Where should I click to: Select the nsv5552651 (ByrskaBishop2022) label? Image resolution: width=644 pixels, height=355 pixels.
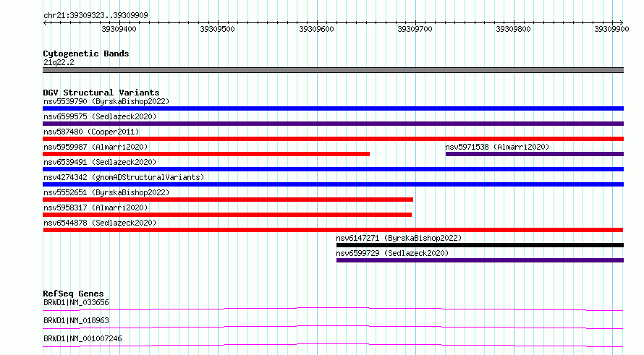[106, 192]
